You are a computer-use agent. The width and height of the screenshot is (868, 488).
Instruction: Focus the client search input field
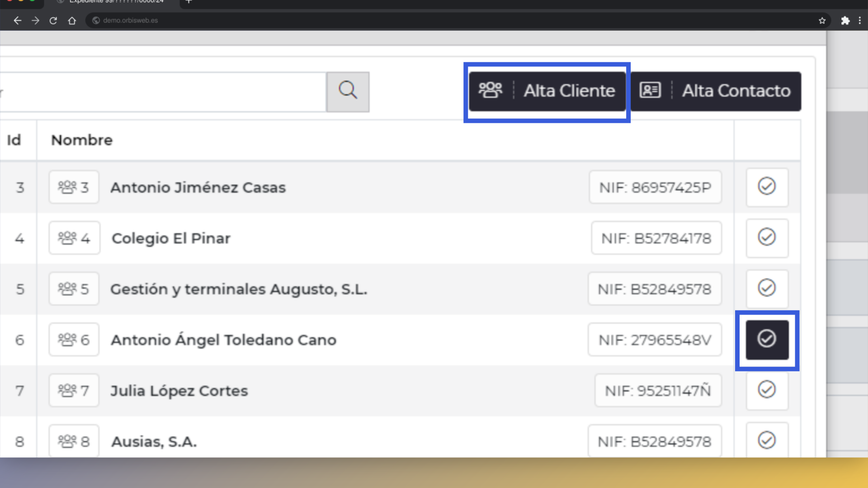click(x=163, y=92)
